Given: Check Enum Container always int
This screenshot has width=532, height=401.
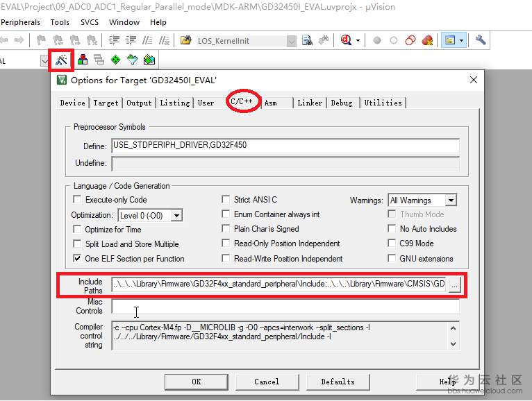Looking at the screenshot, I should click(226, 214).
